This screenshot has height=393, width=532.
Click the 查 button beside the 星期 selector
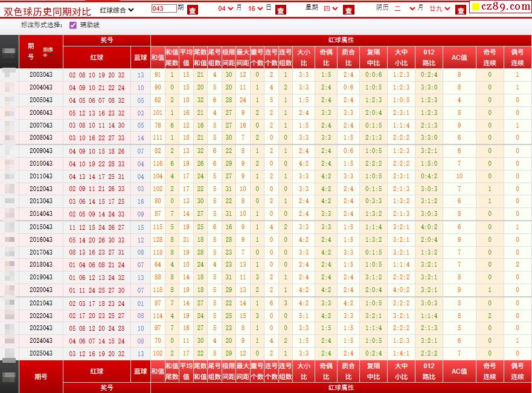(x=348, y=10)
